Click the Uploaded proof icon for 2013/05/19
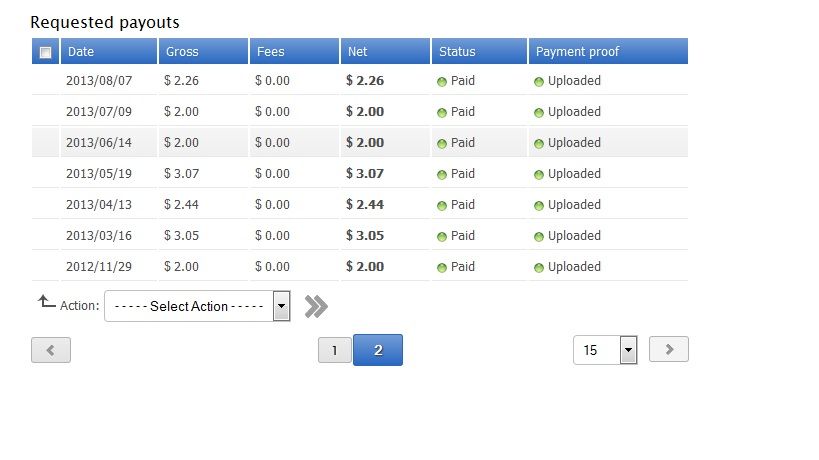Image resolution: width=819 pixels, height=460 pixels. click(x=539, y=175)
